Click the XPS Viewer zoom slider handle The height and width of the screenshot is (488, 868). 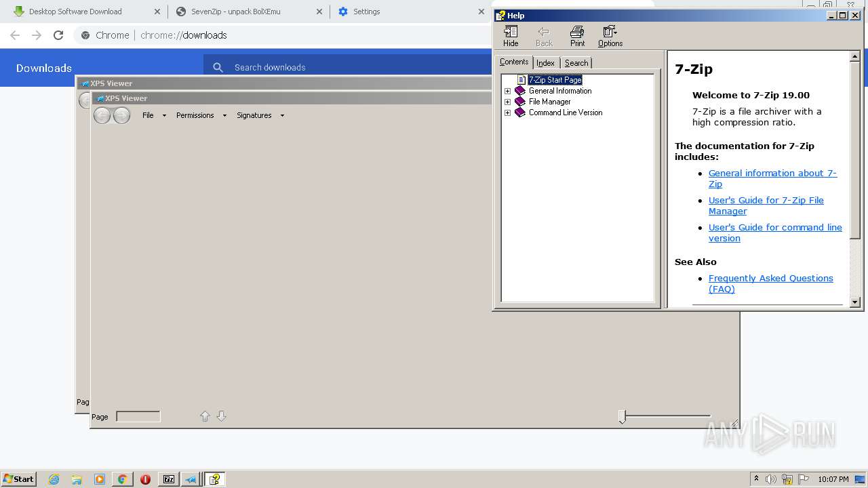(x=622, y=416)
